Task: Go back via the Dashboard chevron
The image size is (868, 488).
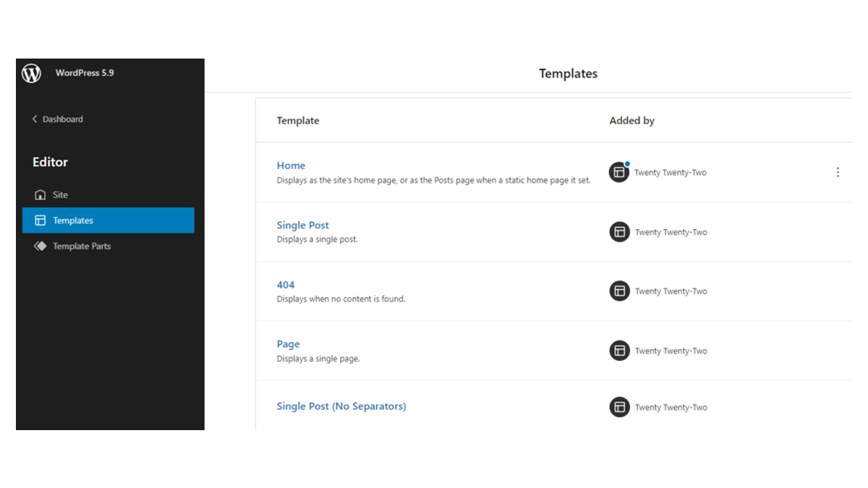Action: click(x=35, y=119)
